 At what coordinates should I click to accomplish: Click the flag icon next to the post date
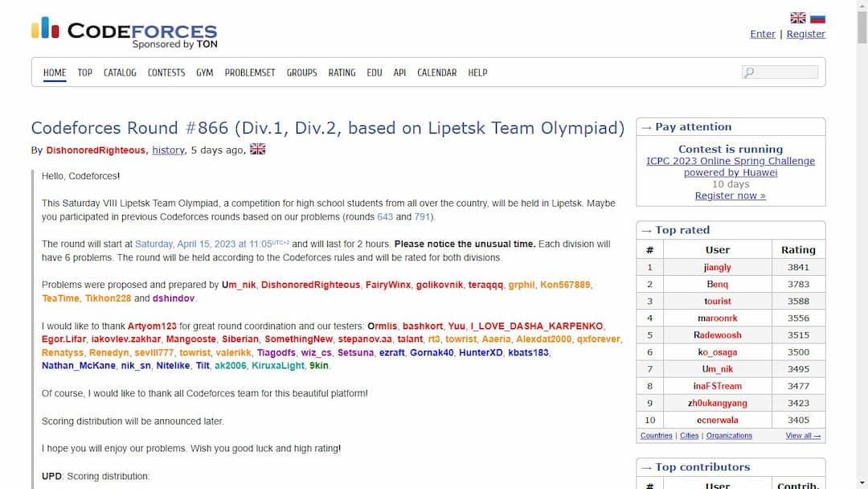(x=257, y=149)
